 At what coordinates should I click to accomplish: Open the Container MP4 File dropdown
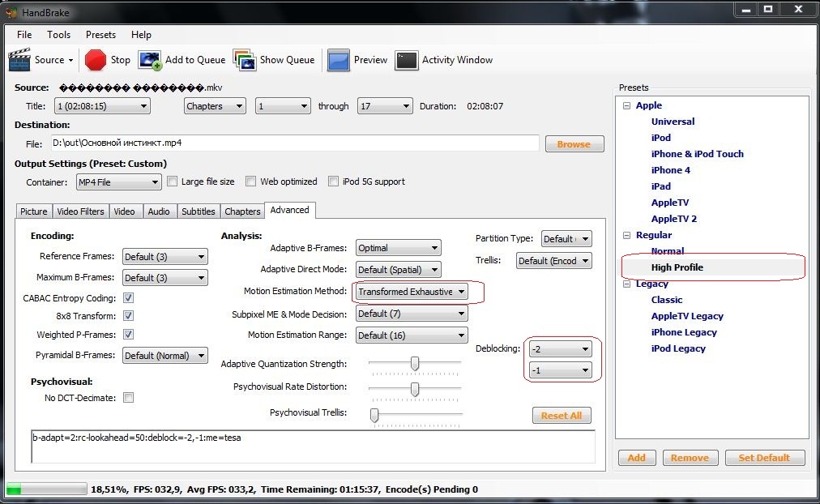pyautogui.click(x=118, y=182)
